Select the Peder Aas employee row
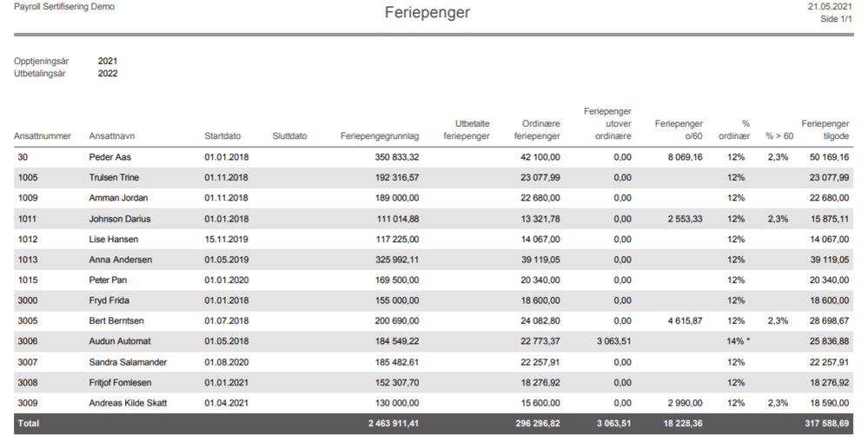Screen dimensions: 868x448 point(434,157)
